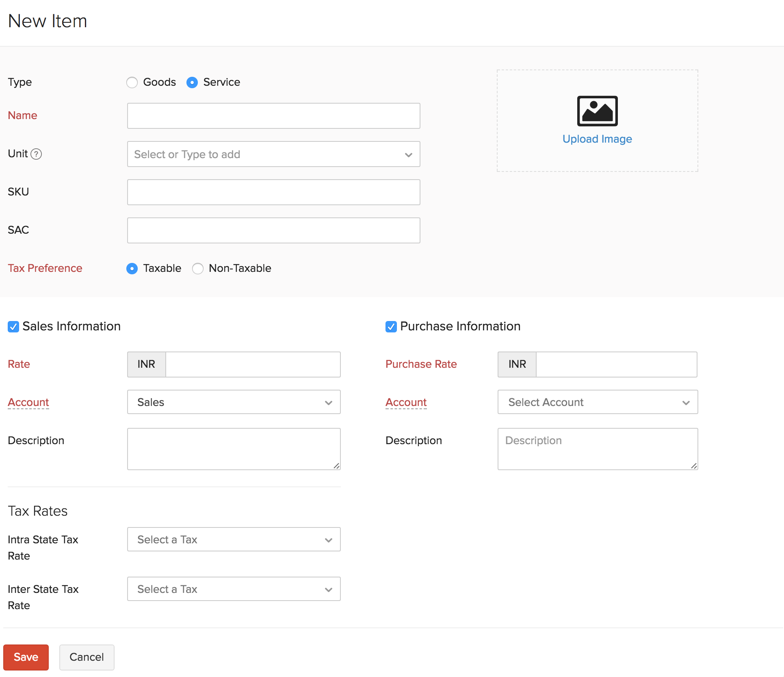Select the Goods radio button

click(x=133, y=82)
